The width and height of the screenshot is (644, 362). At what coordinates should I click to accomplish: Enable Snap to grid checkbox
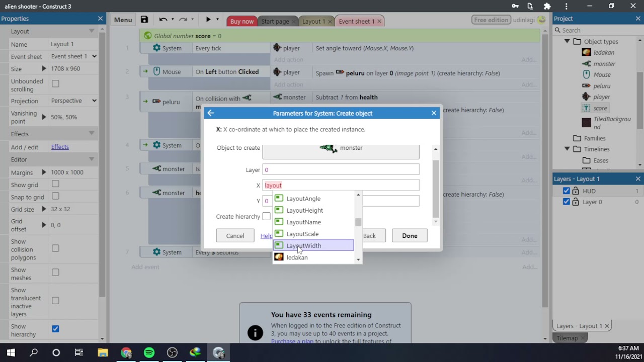(x=55, y=196)
